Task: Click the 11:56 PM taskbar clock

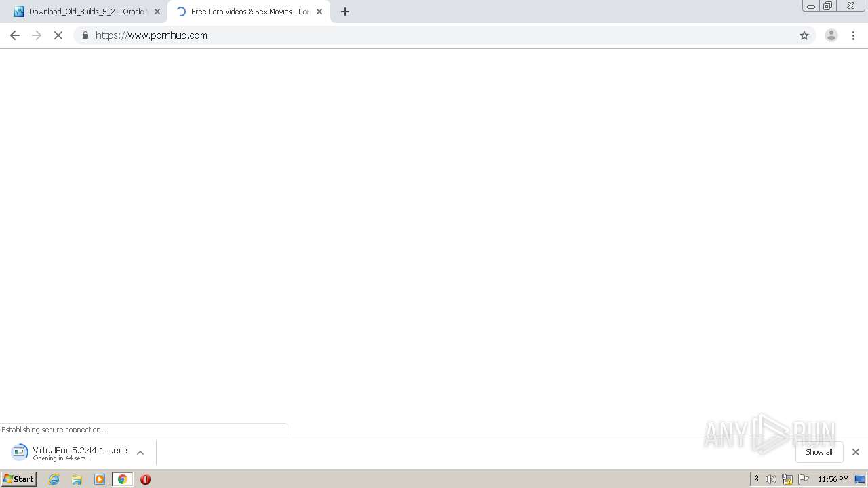Action: tap(833, 479)
